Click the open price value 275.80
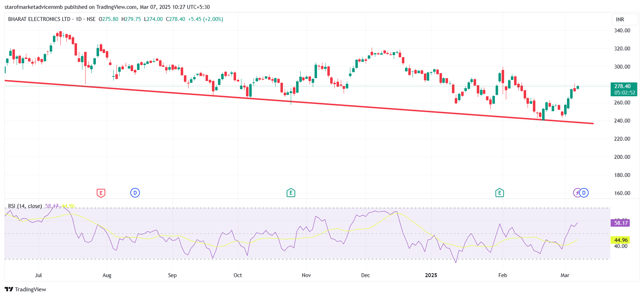 (110, 19)
